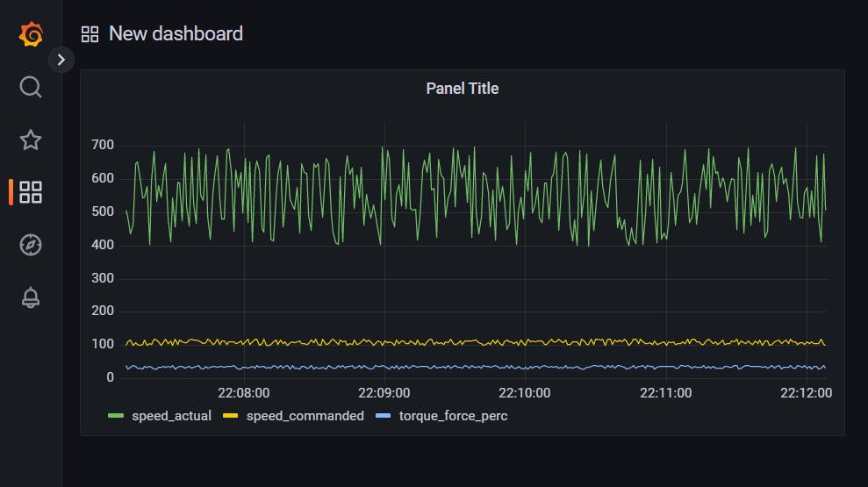Click the green speed_actual color swatch
This screenshot has height=487, width=868.
click(x=116, y=416)
